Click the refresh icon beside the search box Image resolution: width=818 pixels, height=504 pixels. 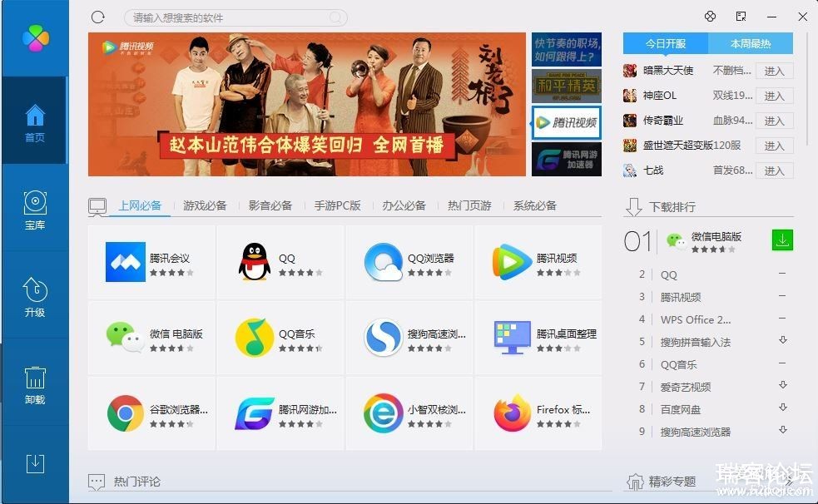coord(98,17)
